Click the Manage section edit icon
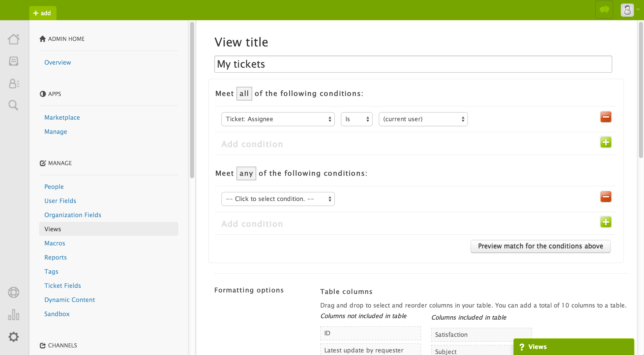This screenshot has width=644, height=355. click(43, 163)
